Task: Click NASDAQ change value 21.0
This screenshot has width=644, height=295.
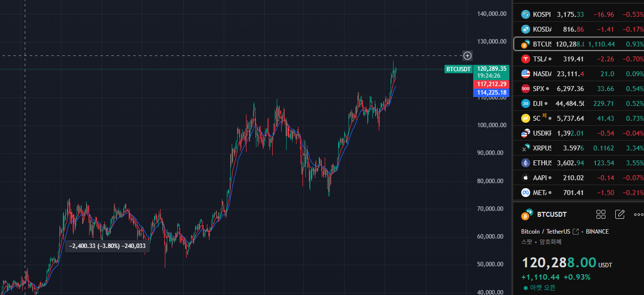Action: [607, 74]
